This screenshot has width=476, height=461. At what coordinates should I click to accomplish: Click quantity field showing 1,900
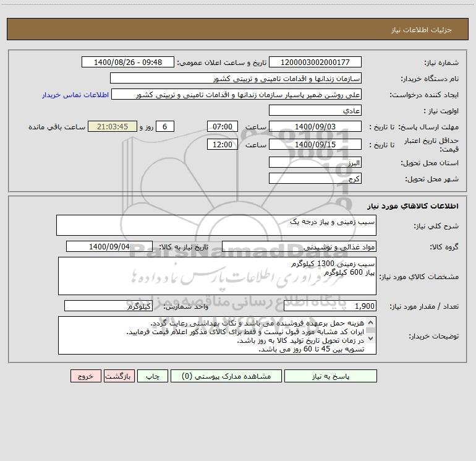[x=330, y=306]
